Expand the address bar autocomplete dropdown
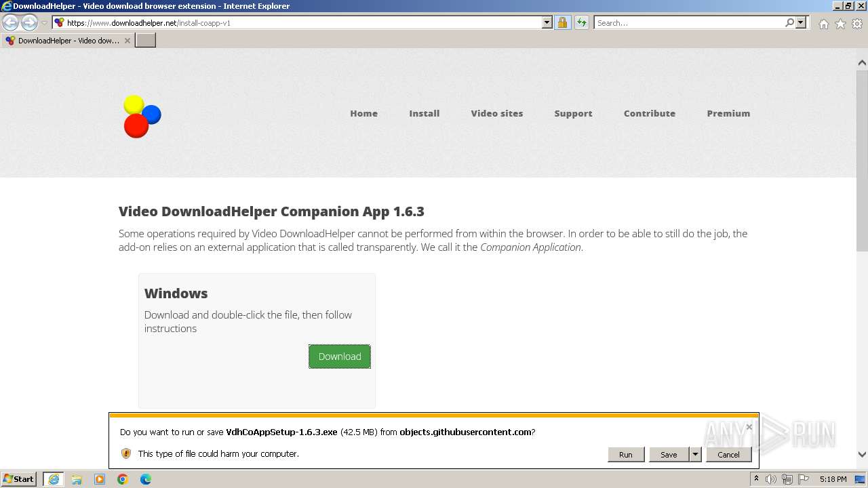Screen dimensions: 868x488 pos(547,22)
